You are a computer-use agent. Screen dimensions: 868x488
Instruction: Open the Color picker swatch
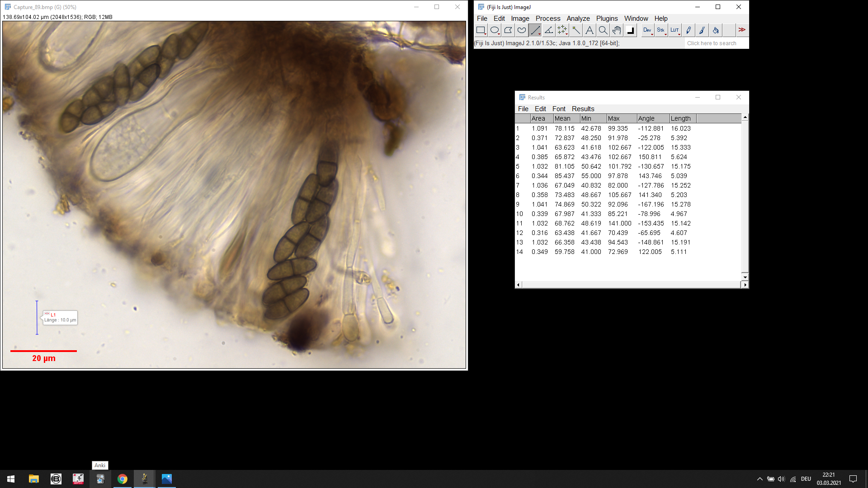[630, 30]
